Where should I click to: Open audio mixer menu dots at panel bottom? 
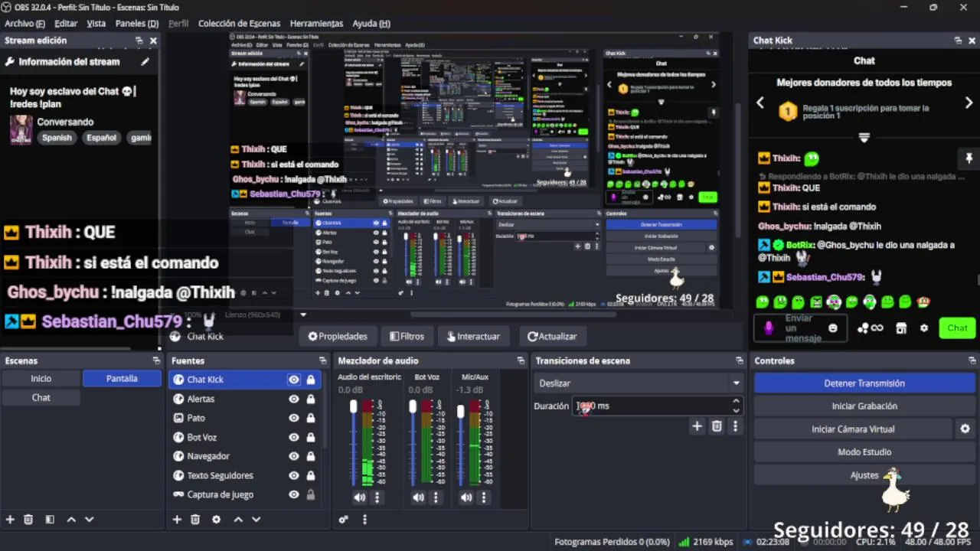364,519
